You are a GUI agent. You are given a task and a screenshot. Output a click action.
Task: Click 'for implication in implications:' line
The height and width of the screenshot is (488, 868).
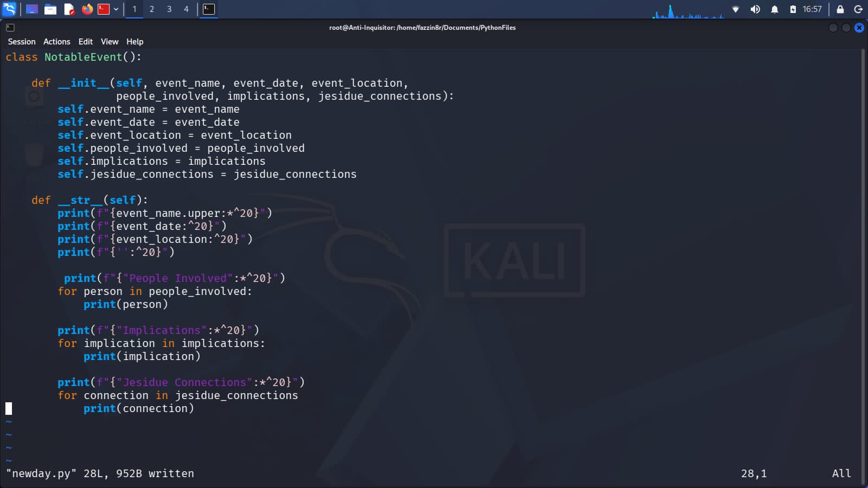click(162, 343)
